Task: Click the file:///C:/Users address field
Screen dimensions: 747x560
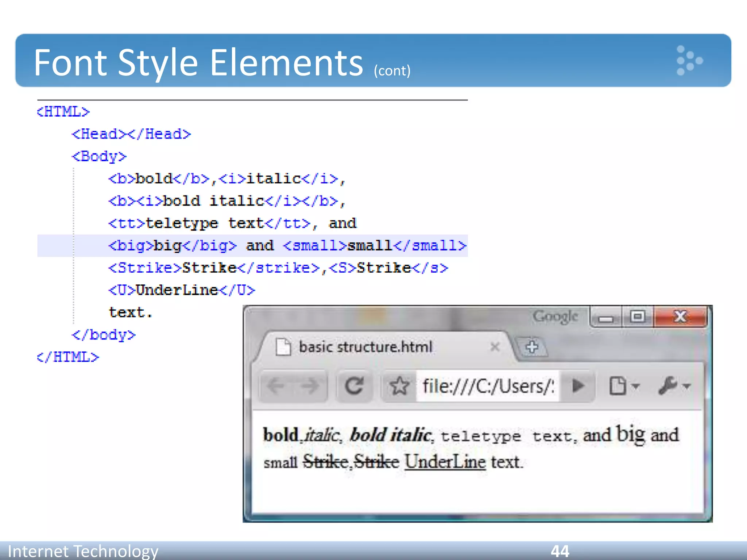Action: point(487,386)
